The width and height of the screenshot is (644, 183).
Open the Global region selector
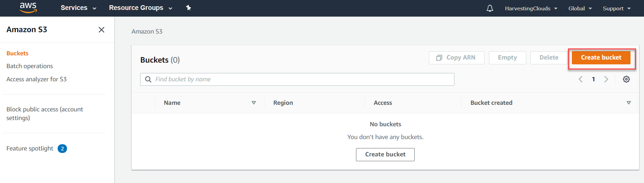[580, 8]
